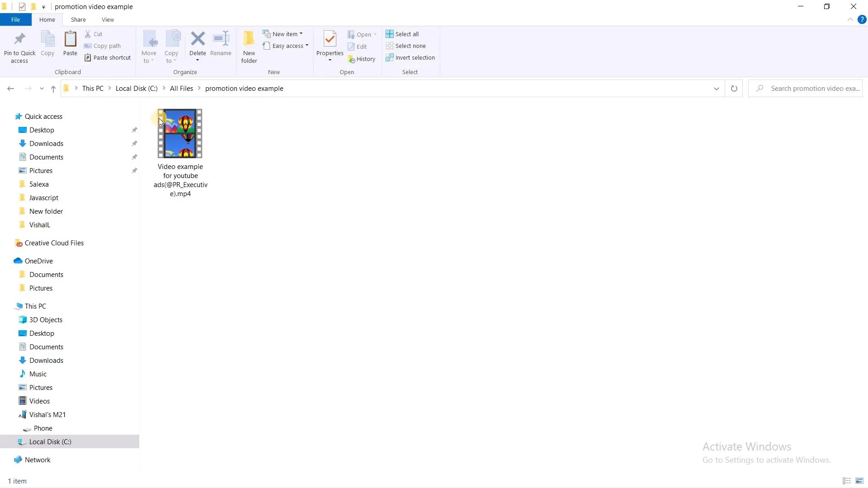Select the Video example mp4 thumbnail
This screenshot has height=488, width=868.
(180, 134)
